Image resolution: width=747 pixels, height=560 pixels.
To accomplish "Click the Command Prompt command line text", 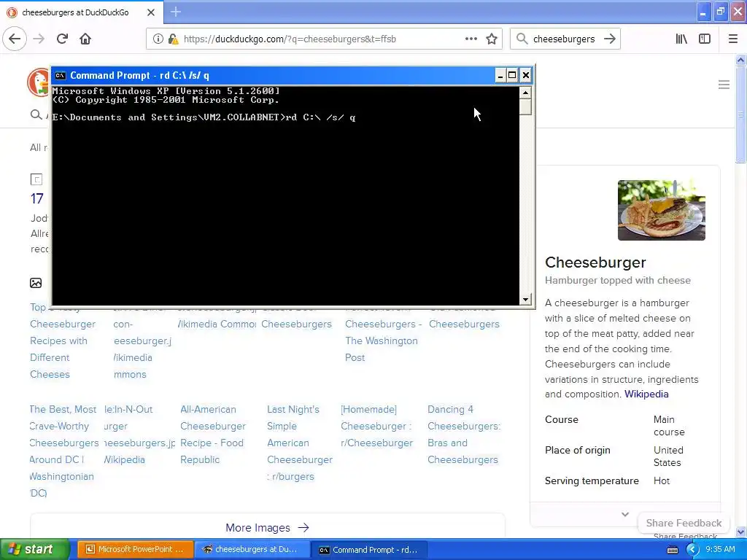I will [204, 117].
